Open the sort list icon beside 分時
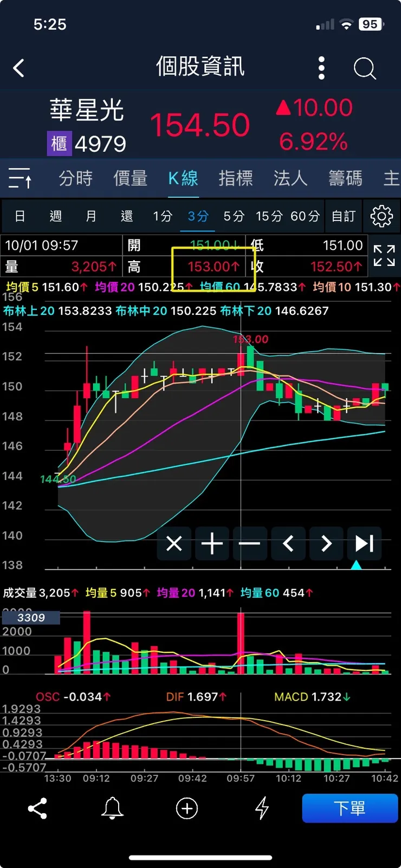The width and height of the screenshot is (401, 868). pyautogui.click(x=20, y=178)
